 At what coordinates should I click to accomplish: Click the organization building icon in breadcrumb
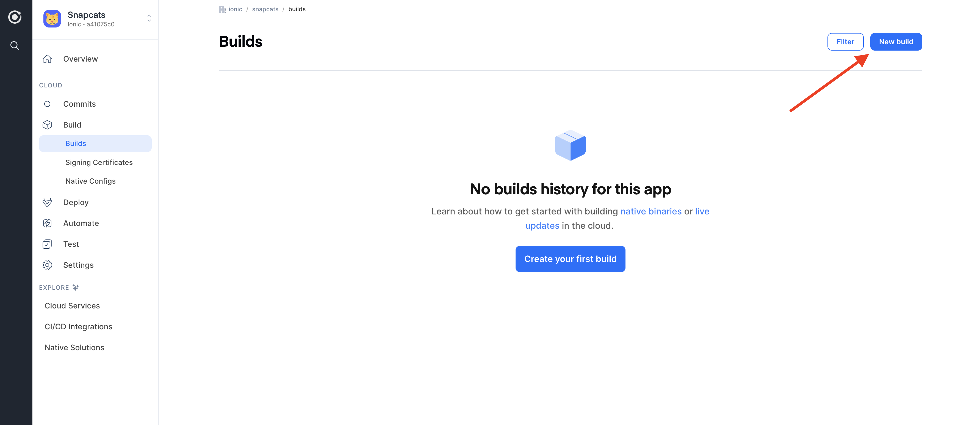click(223, 9)
